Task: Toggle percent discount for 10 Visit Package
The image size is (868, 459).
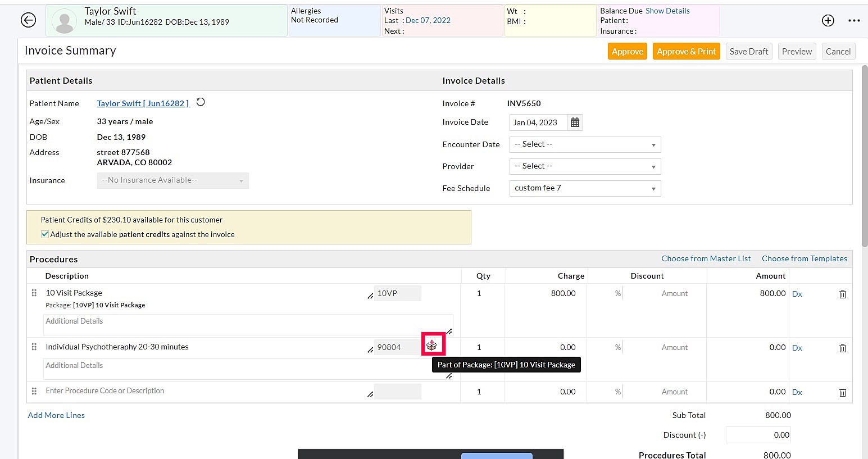Action: tap(617, 293)
